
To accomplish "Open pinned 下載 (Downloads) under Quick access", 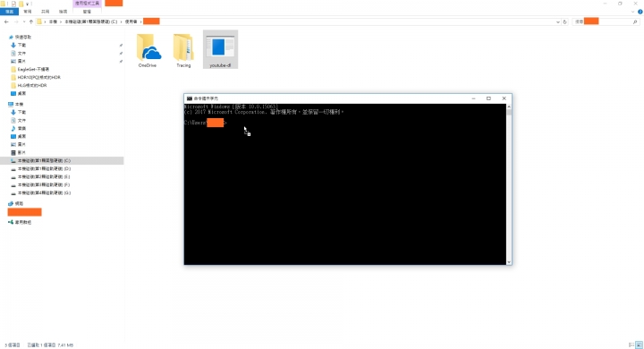I will pos(21,46).
